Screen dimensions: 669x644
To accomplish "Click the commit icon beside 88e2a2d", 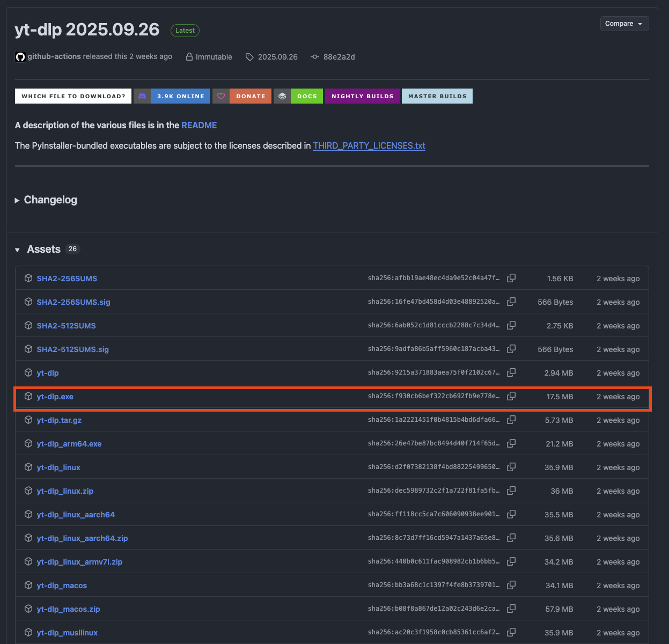I will [315, 57].
